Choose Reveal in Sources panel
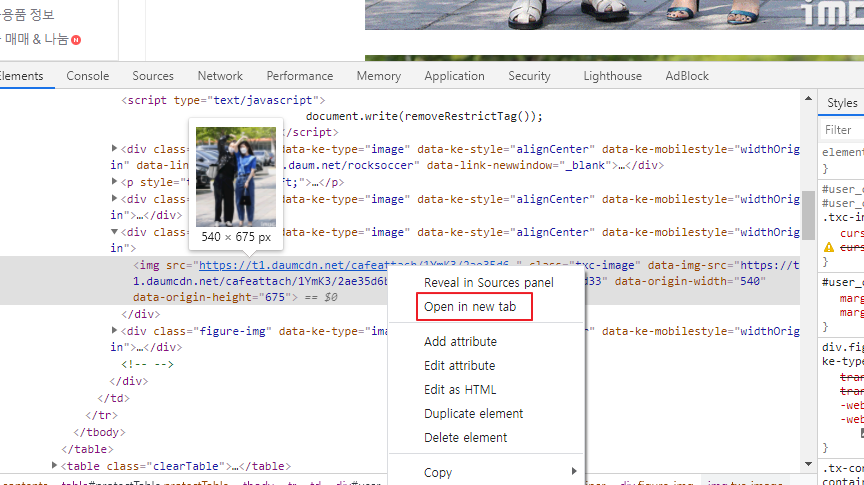864x485 pixels. click(x=488, y=283)
